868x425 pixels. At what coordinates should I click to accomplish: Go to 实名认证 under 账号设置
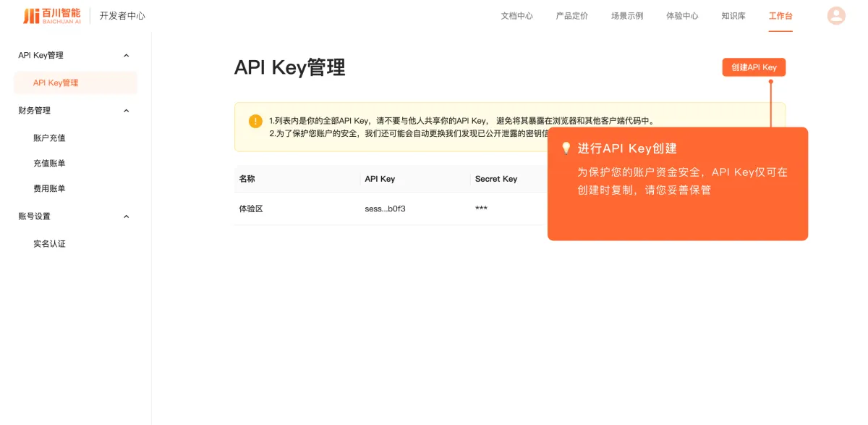tap(48, 243)
